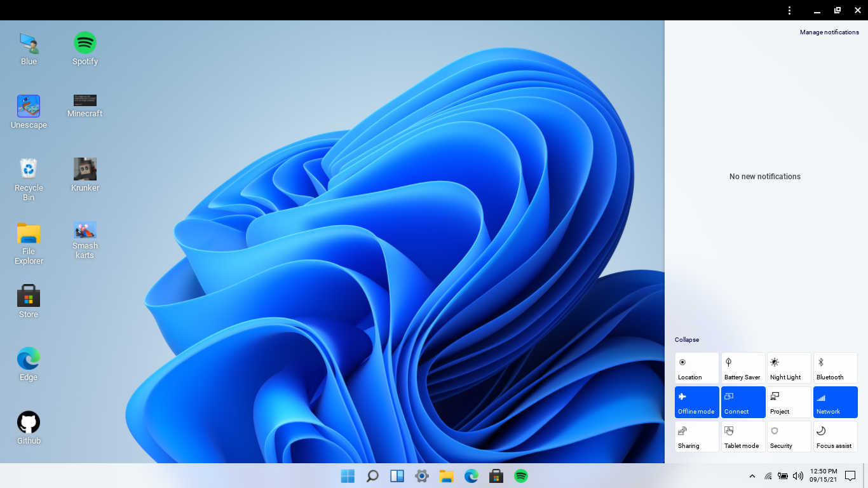This screenshot has height=488, width=868.
Task: Launch Spotify from the desktop icon
Action: coord(85,49)
